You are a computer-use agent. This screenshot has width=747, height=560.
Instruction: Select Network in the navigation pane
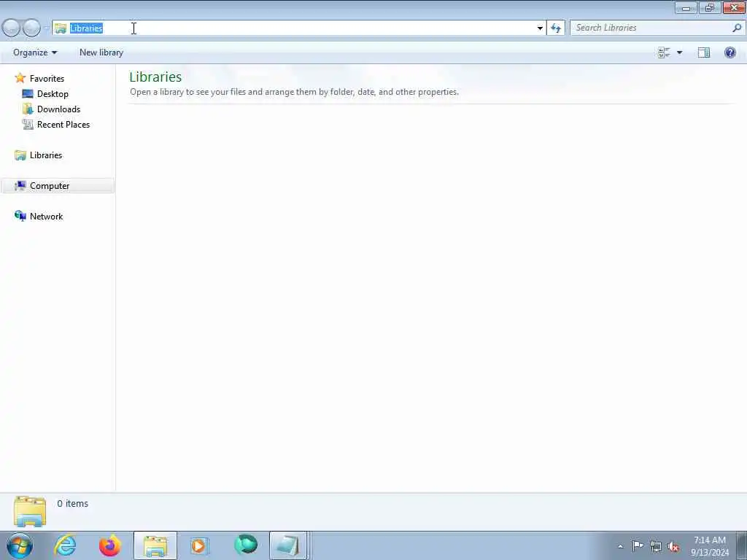tap(46, 216)
